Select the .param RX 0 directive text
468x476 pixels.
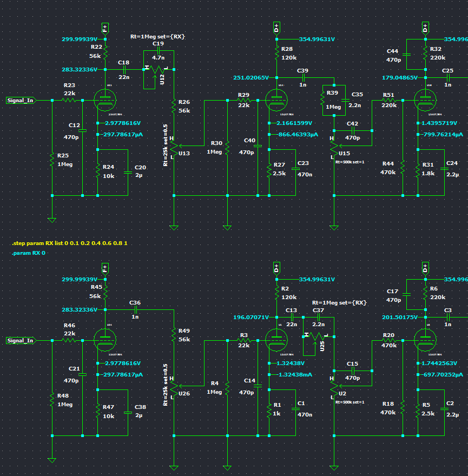[x=30, y=253]
